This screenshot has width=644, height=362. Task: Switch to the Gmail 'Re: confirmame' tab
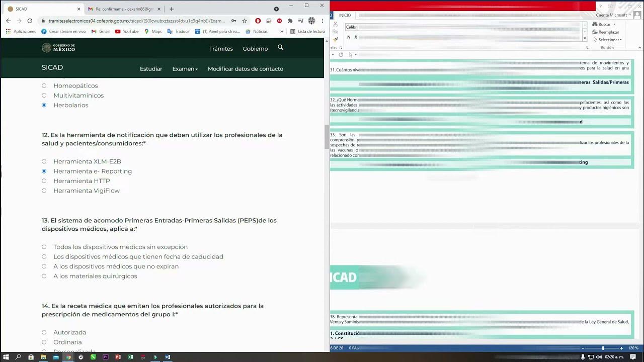(124, 9)
